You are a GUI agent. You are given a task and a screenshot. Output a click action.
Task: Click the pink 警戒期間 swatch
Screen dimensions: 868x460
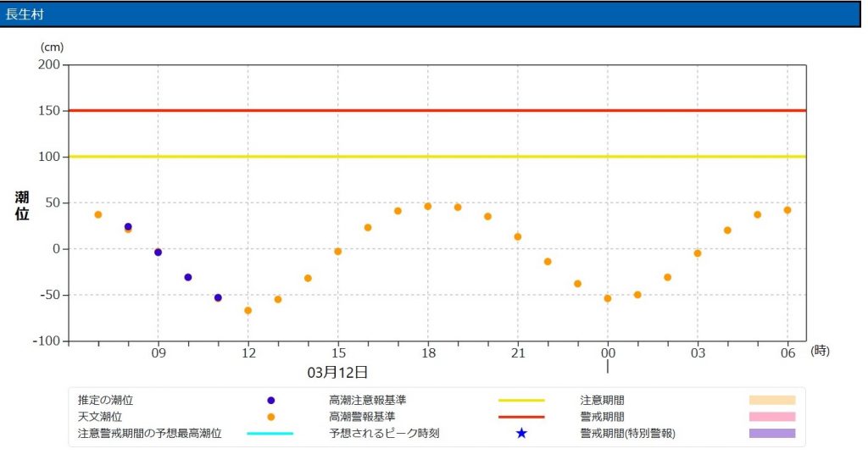pyautogui.click(x=772, y=417)
